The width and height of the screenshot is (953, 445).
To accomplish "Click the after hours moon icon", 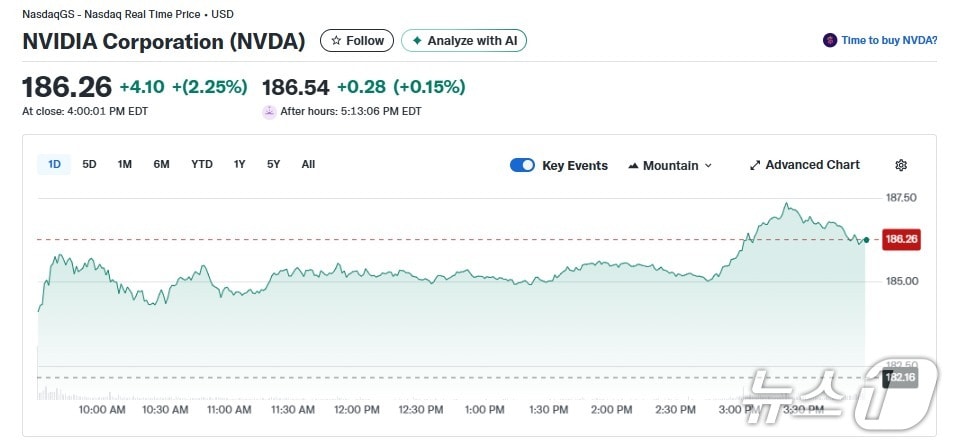I will click(269, 112).
